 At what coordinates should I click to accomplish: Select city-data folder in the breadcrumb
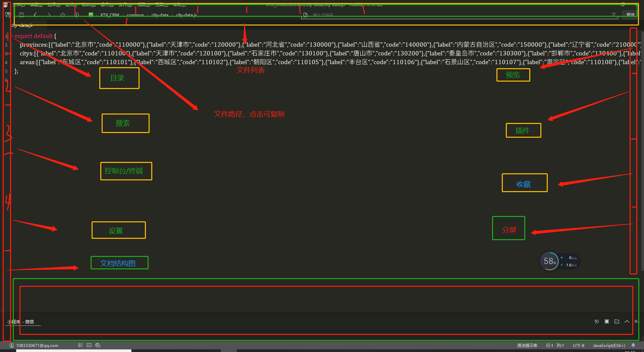[160, 15]
